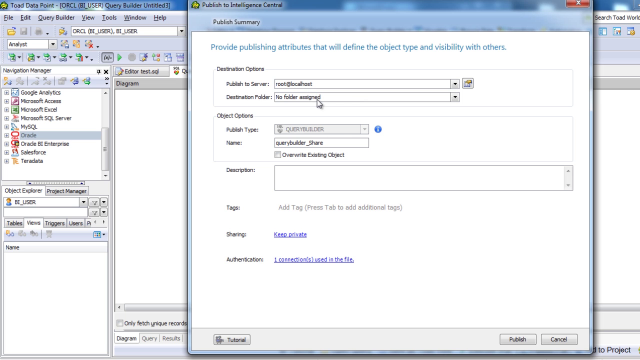This screenshot has width=640, height=360.
Task: Open the Tools menu
Action: [109, 18]
